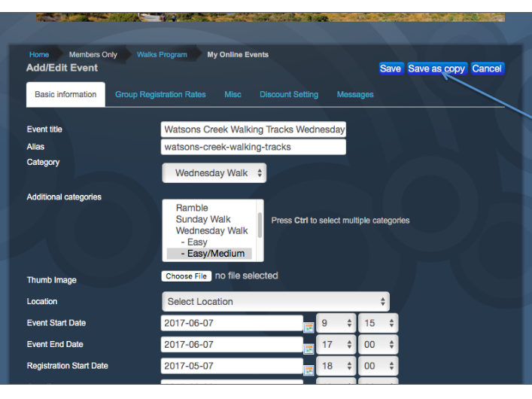Click the Save button
Viewport: 532px width, 399px height.
point(391,69)
